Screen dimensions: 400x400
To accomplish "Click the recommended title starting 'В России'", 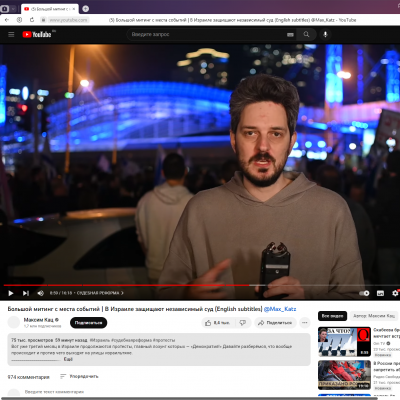I will (386, 366).
